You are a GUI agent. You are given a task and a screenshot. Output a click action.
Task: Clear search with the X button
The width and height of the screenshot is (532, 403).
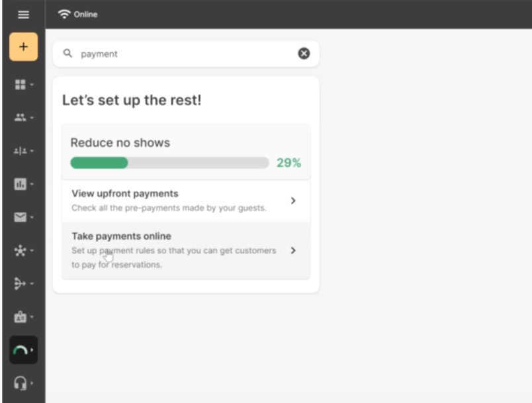tap(304, 53)
